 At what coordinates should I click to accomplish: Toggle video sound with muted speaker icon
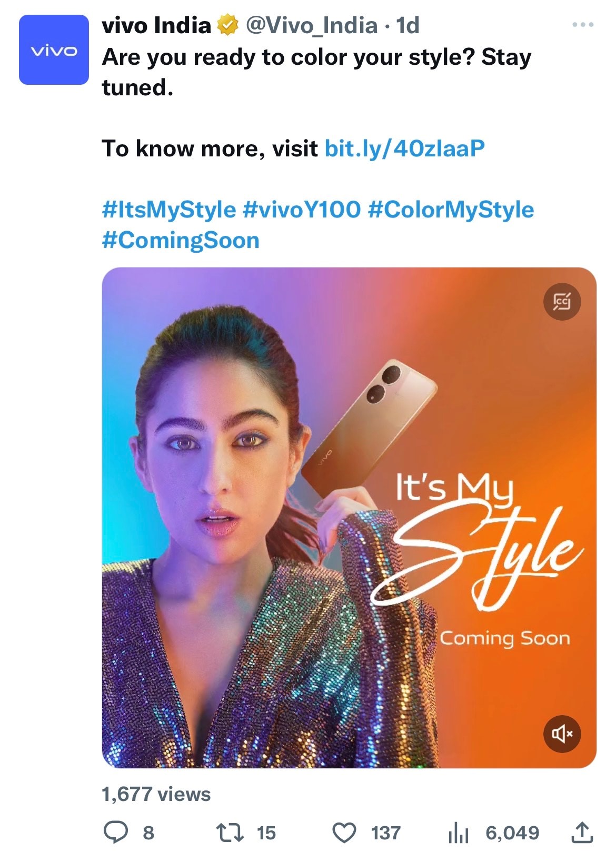coord(562,734)
